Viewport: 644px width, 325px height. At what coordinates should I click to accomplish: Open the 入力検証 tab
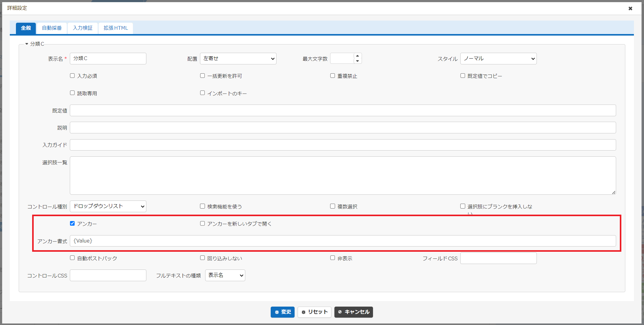pyautogui.click(x=83, y=28)
